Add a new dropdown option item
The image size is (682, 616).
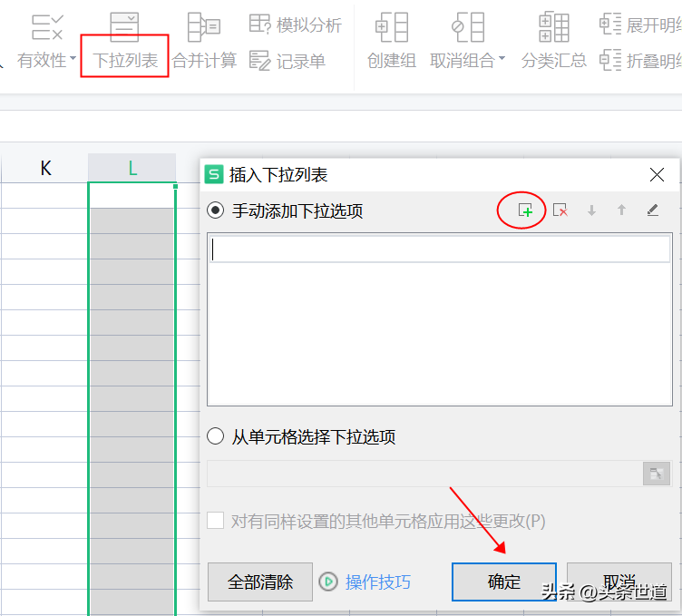(x=525, y=210)
